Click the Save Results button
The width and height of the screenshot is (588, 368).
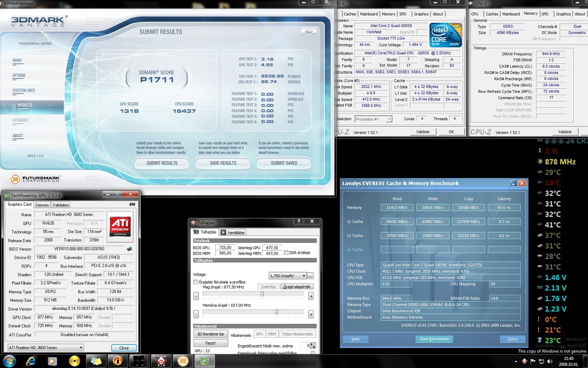tap(223, 163)
